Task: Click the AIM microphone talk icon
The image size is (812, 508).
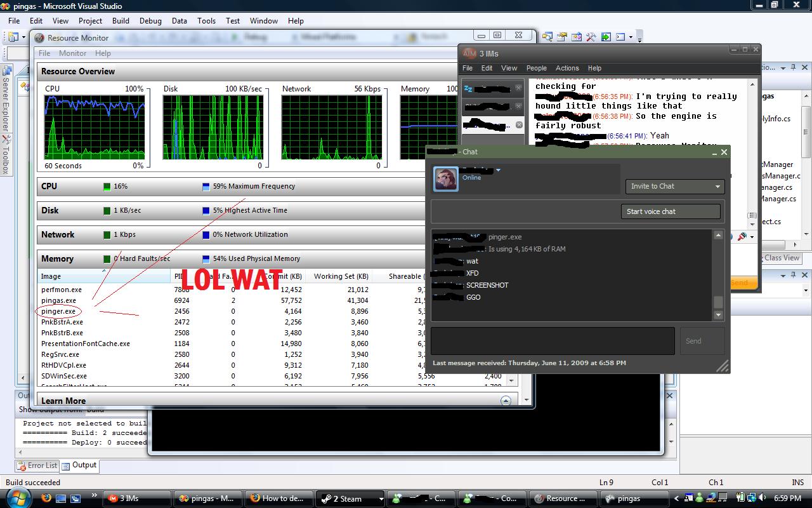Action: click(x=742, y=236)
